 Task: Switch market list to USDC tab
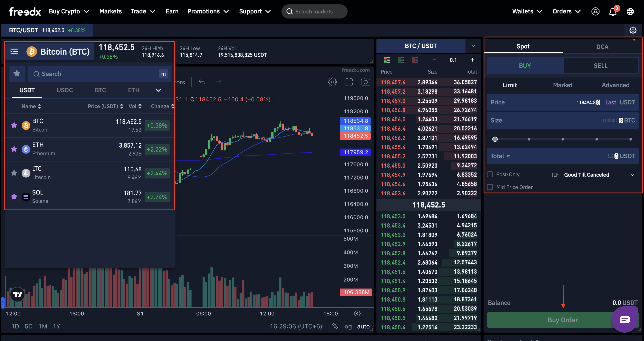[65, 90]
